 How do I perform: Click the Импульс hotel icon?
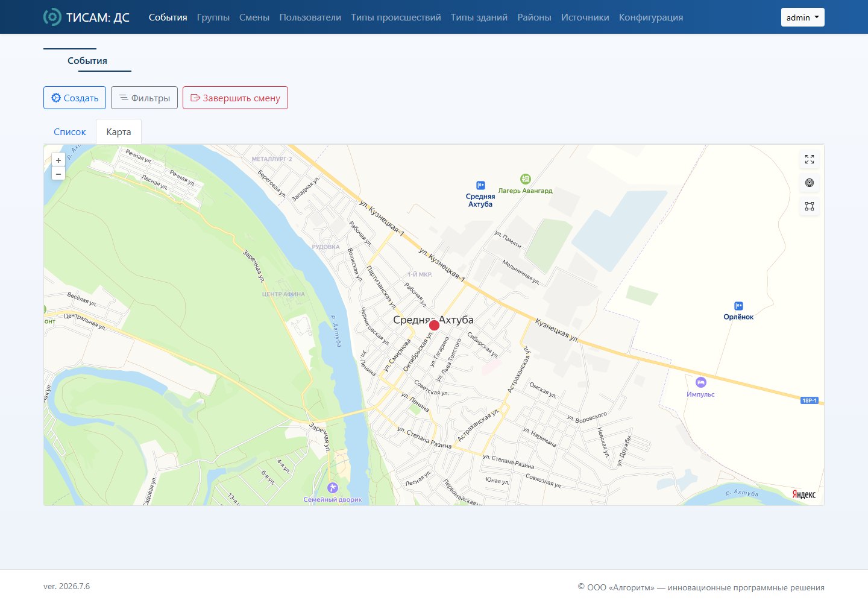pyautogui.click(x=700, y=382)
